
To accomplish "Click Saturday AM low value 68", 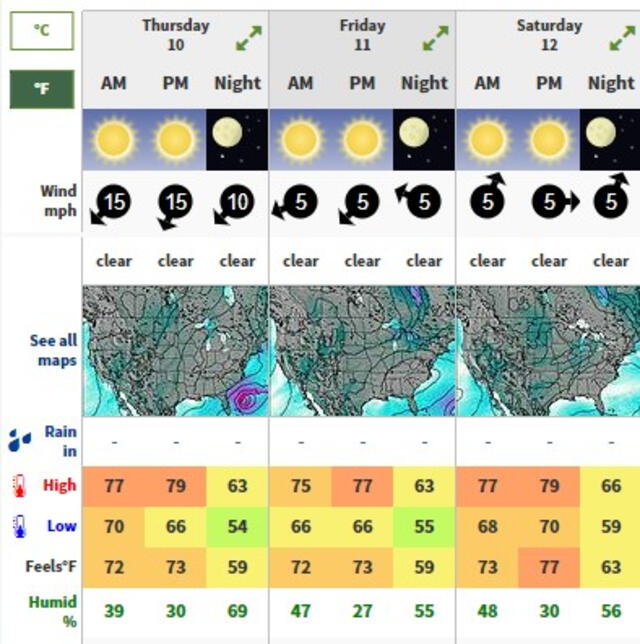I will (488, 527).
